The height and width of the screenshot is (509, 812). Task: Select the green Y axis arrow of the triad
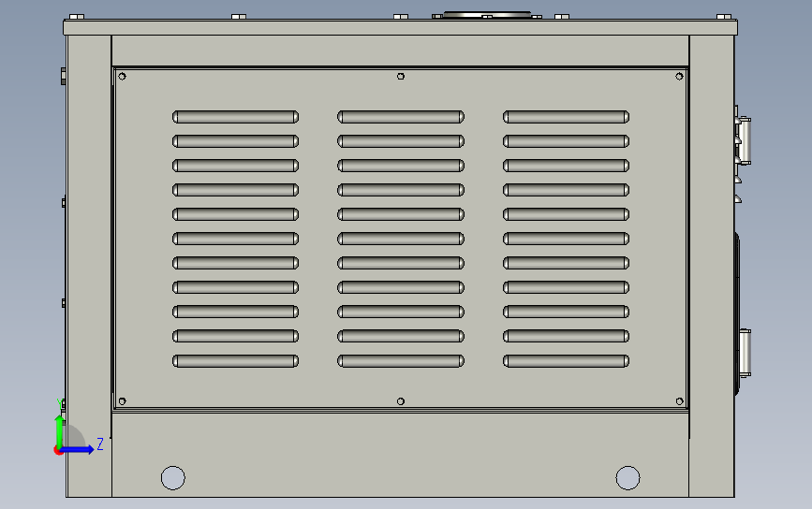59,431
